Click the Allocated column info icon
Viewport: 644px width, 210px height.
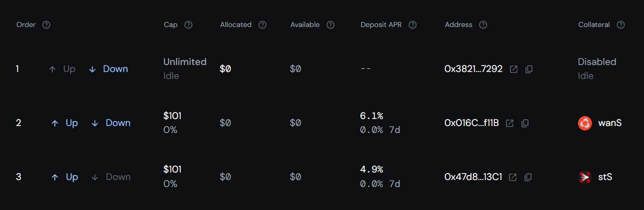coord(262,24)
